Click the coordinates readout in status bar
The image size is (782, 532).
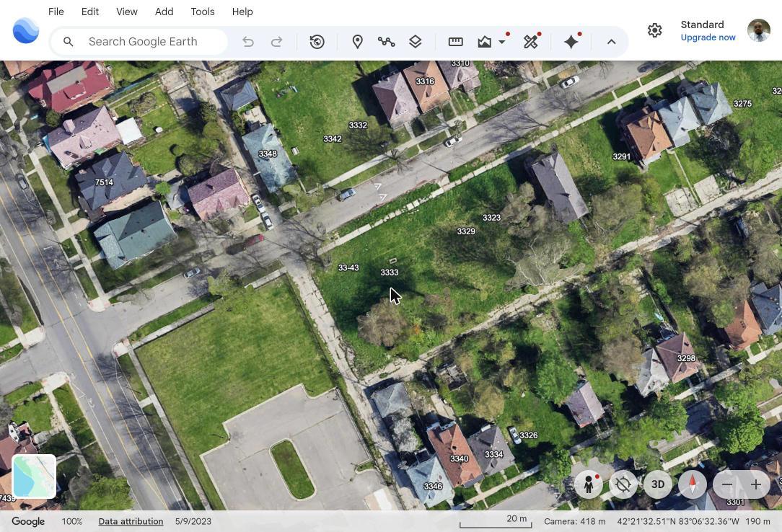(x=678, y=521)
